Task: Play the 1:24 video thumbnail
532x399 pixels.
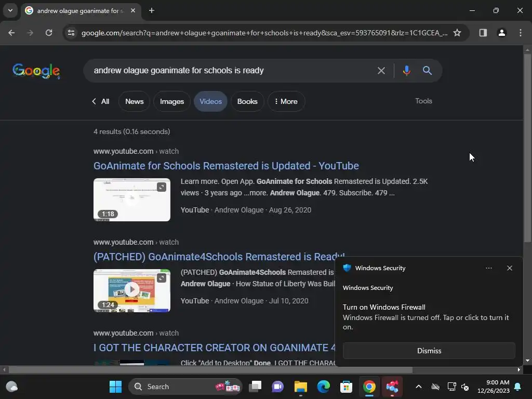Action: [x=131, y=290]
